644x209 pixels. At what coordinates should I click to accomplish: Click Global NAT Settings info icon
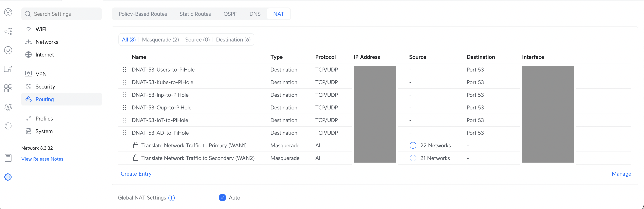[172, 198]
